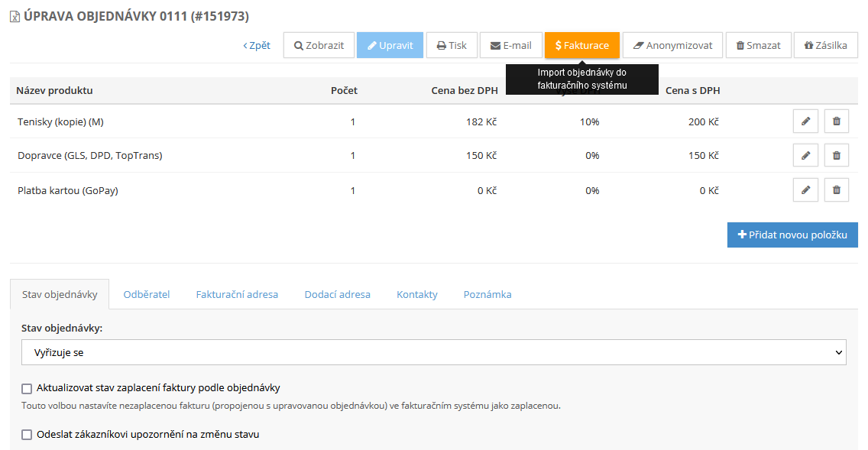Delete the Platba kartou (GoPay) row

(x=836, y=190)
